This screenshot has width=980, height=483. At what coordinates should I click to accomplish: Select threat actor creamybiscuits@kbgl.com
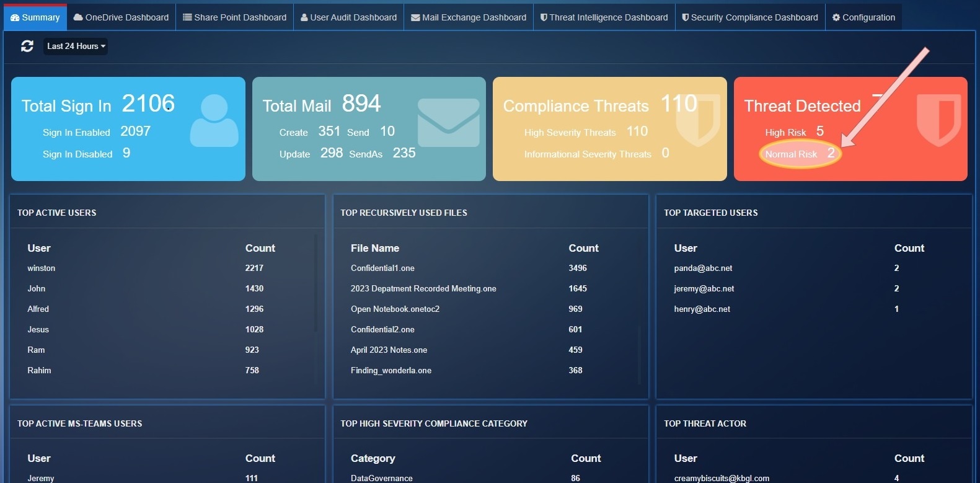click(x=722, y=478)
